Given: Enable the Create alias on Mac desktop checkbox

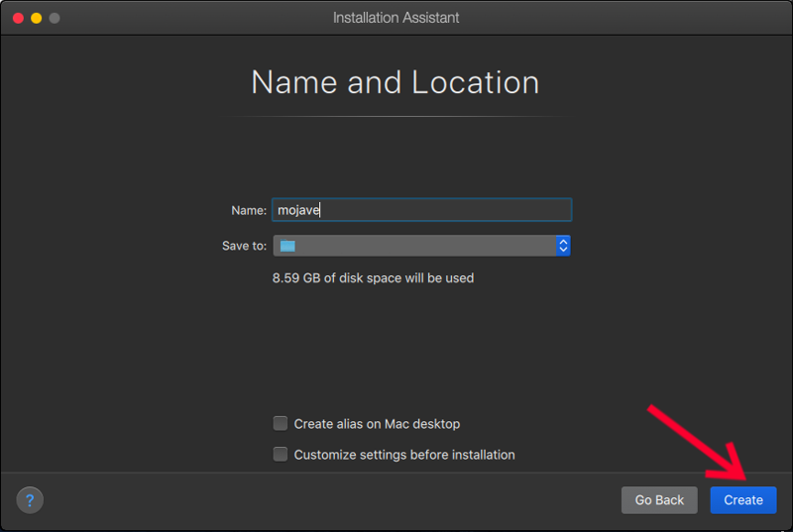Looking at the screenshot, I should click(x=281, y=424).
